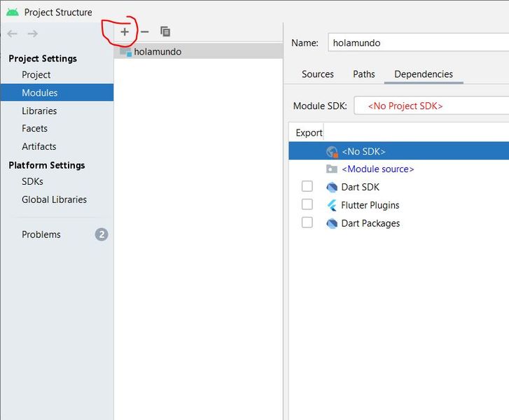
Task: Go back with the left arrow
Action: (13, 34)
